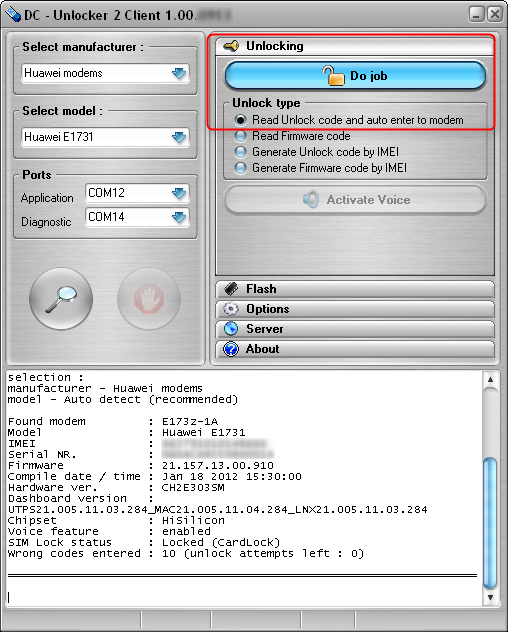Image resolution: width=508 pixels, height=632 pixels.
Task: Expand the About section
Action: tap(355, 349)
